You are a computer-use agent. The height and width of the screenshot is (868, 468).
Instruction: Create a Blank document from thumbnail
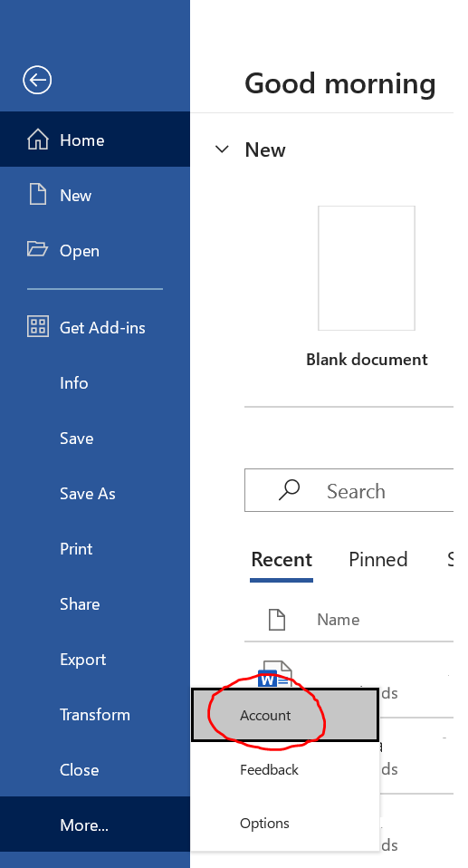coord(367,268)
